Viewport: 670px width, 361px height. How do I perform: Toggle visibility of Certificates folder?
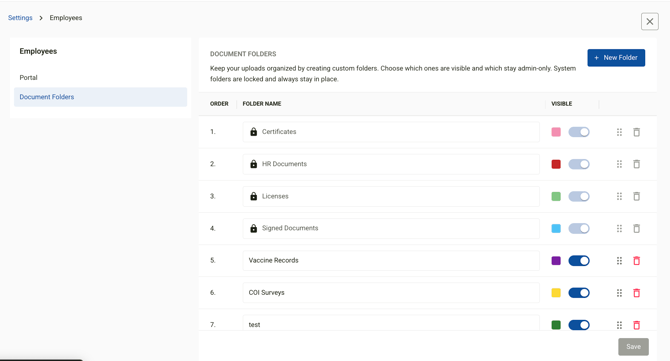[x=579, y=132]
